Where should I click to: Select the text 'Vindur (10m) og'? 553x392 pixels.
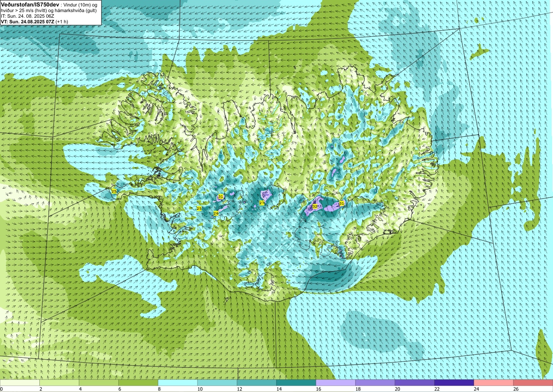(x=81, y=4)
